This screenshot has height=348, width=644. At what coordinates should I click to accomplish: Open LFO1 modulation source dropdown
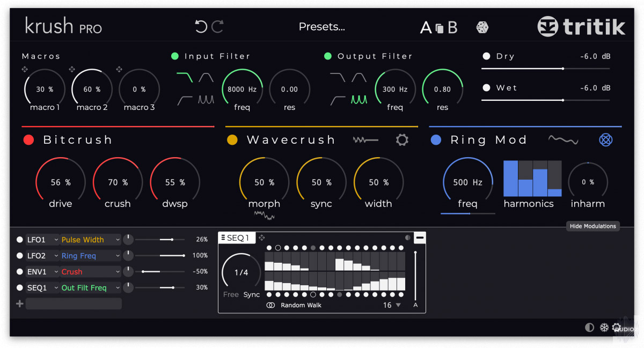point(43,240)
